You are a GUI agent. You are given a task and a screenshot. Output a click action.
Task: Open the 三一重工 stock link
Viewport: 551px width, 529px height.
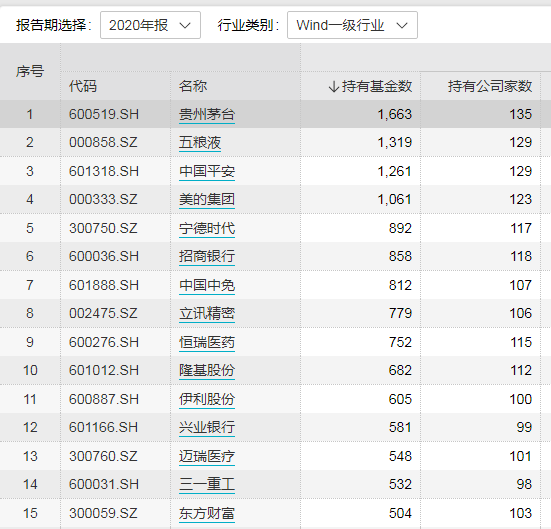point(207,484)
